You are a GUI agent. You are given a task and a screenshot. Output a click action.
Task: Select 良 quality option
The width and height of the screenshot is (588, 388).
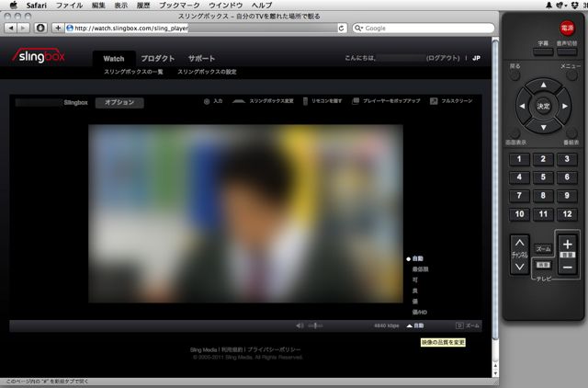[414, 291]
